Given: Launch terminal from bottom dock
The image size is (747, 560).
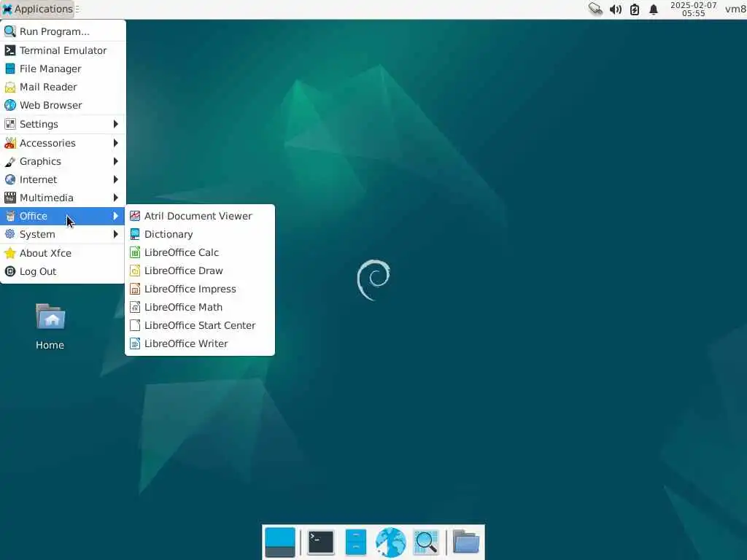Looking at the screenshot, I should click(321, 542).
